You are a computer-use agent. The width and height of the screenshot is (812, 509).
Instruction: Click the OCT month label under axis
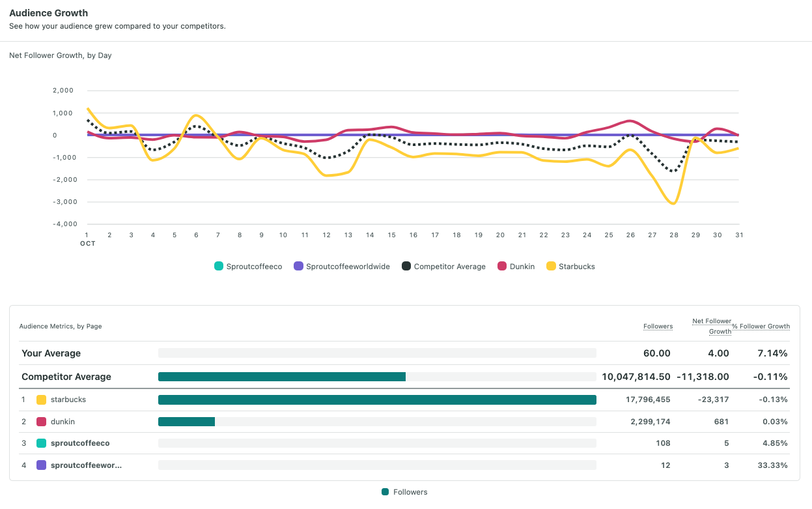[x=88, y=244]
